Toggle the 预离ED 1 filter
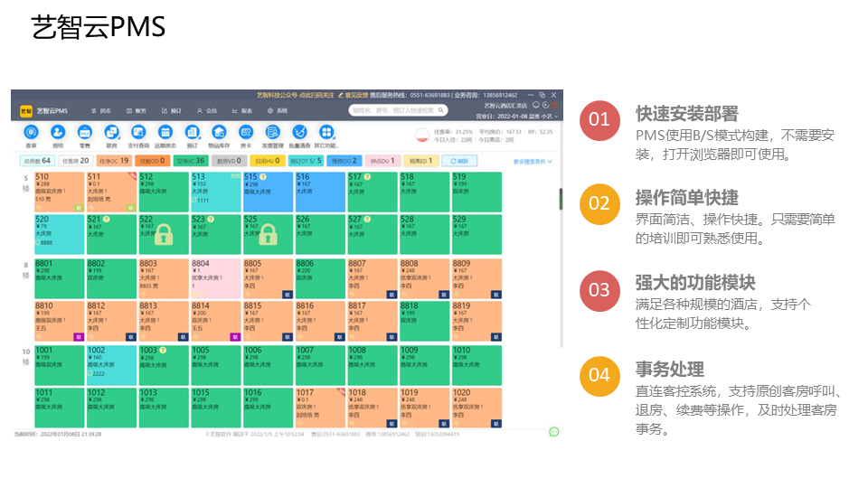The width and height of the screenshot is (868, 488). [x=420, y=161]
